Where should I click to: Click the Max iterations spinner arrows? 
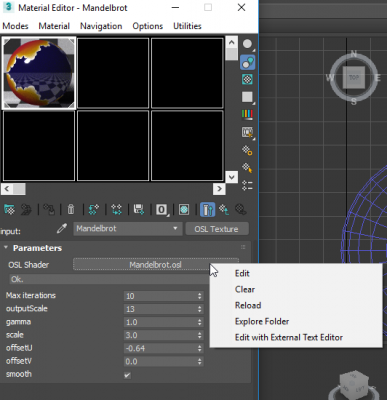pos(199,296)
